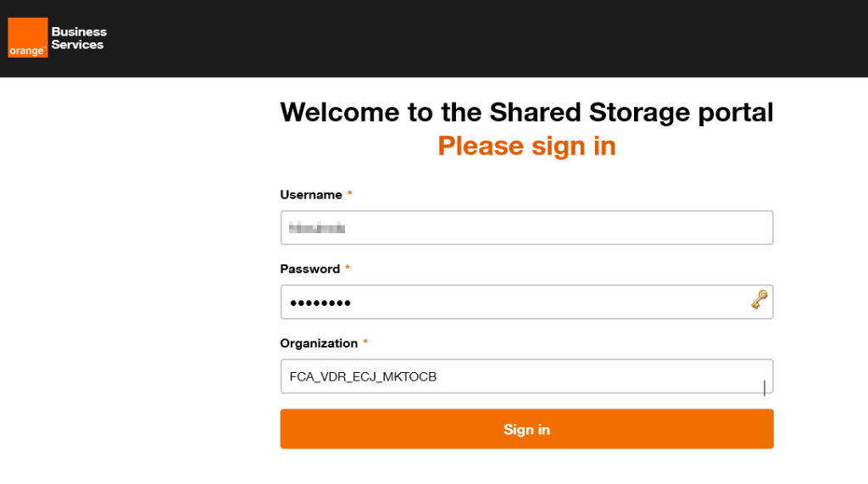Click the asterisk beside Username
Image resolution: width=868 pixels, height=484 pixels.
(x=349, y=193)
